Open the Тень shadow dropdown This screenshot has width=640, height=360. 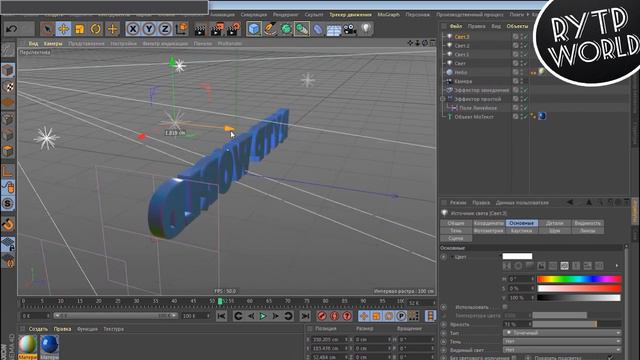pyautogui.click(x=562, y=342)
